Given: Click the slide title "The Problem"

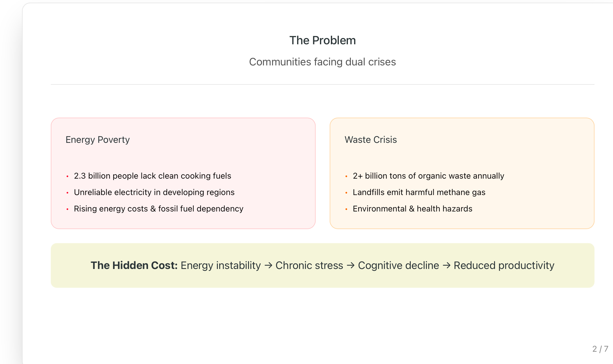Looking at the screenshot, I should tap(322, 40).
